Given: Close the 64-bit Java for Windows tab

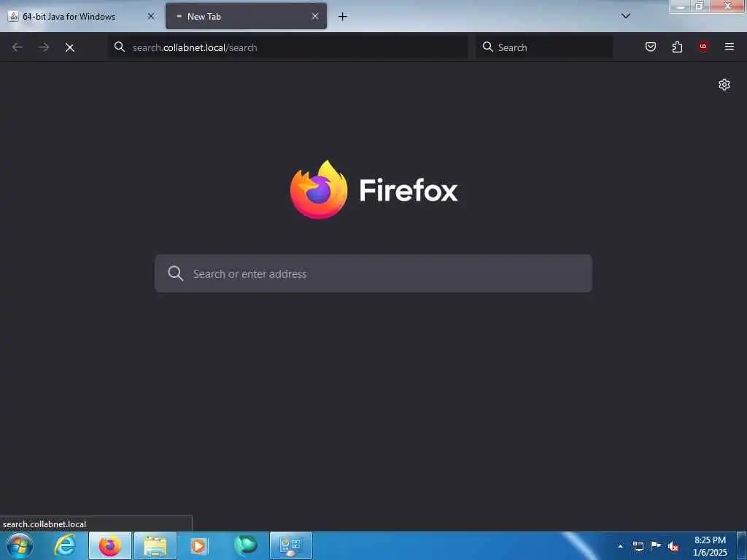Looking at the screenshot, I should pos(151,16).
